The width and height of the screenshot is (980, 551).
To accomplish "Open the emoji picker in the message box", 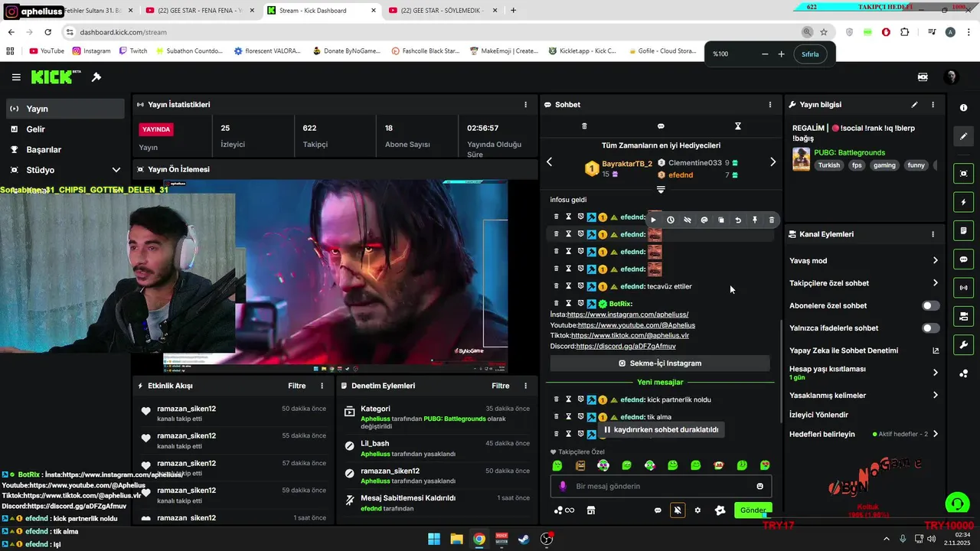I will click(x=760, y=486).
